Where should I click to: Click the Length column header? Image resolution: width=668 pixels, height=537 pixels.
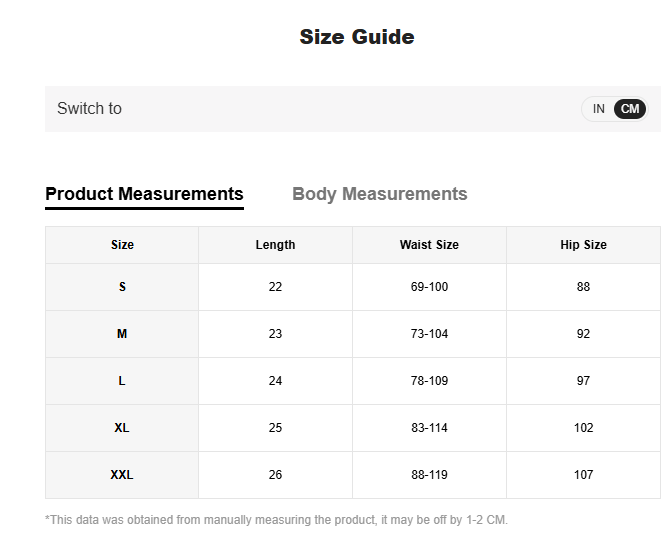pyautogui.click(x=275, y=245)
